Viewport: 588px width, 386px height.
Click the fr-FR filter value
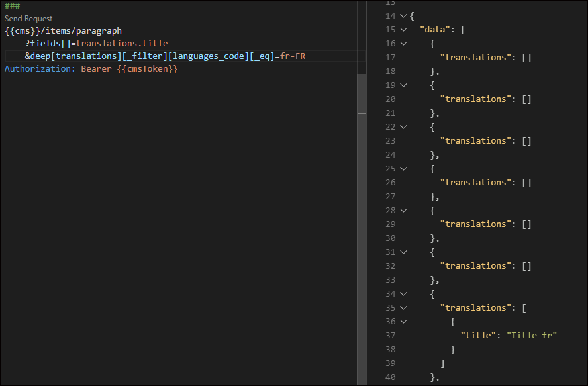[x=293, y=56]
